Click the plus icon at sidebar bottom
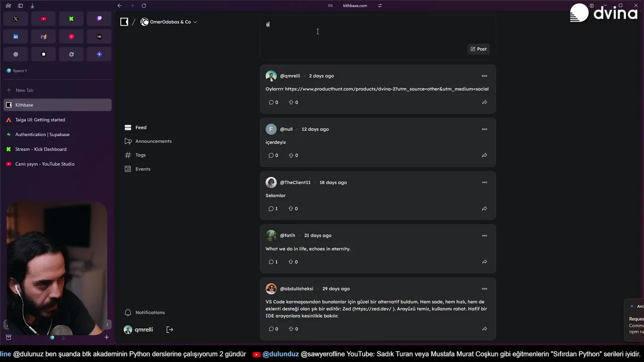The image size is (644, 362). coord(106,337)
